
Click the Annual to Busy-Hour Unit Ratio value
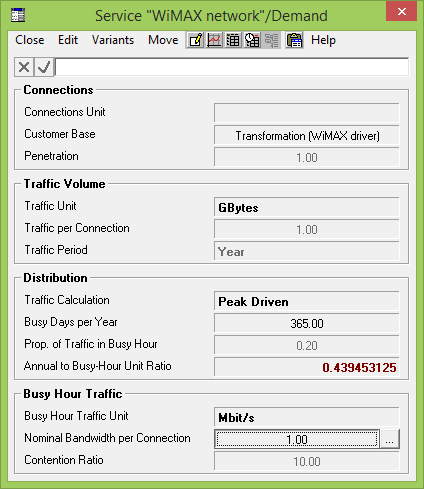(307, 367)
